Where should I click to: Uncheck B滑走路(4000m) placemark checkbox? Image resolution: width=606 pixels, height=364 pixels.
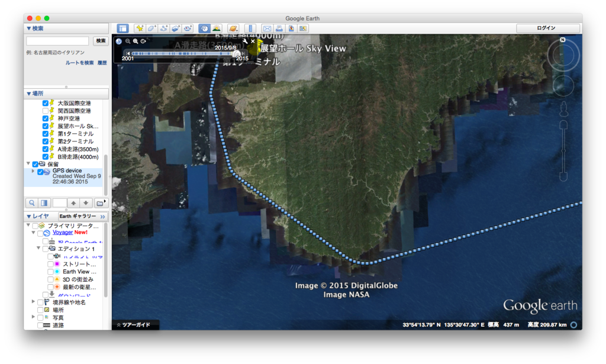(x=45, y=157)
